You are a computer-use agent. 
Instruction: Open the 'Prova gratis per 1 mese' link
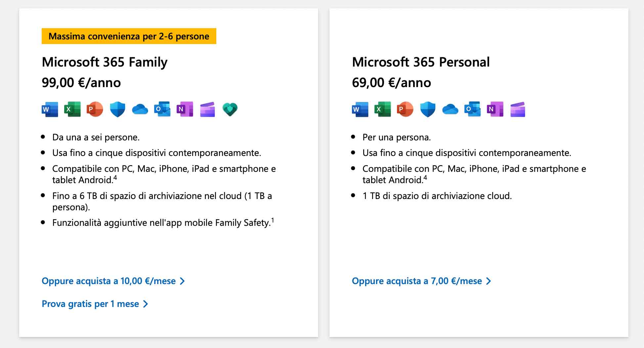tap(95, 304)
